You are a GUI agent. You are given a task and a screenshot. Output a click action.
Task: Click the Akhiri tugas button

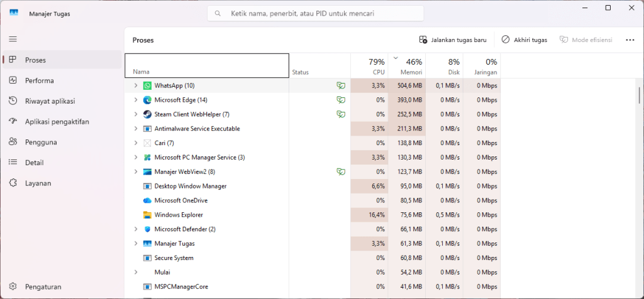(x=524, y=40)
